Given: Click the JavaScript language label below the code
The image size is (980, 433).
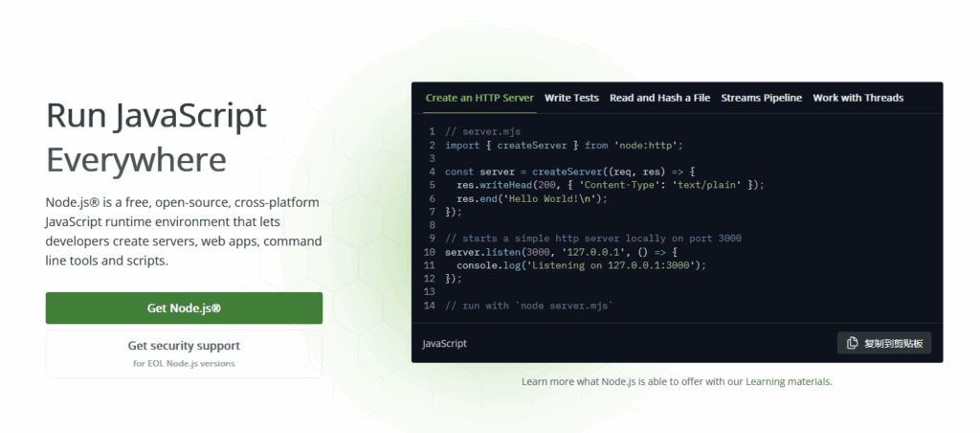Looking at the screenshot, I should [445, 343].
